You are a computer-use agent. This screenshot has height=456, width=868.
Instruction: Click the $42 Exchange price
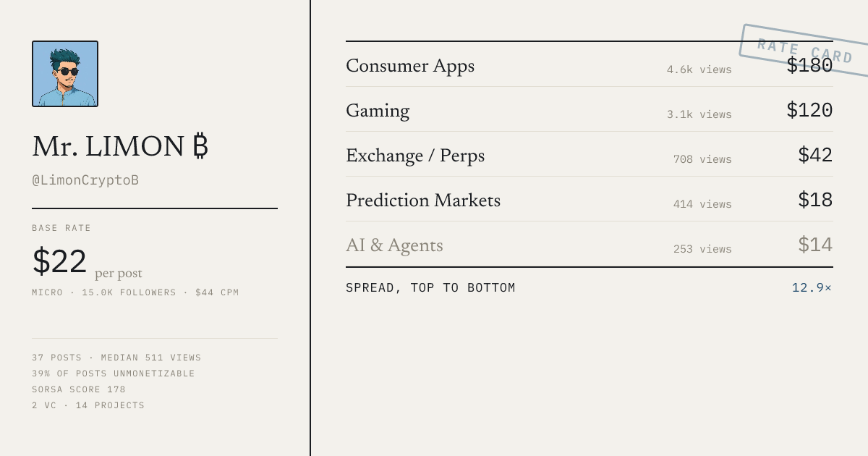(815, 155)
